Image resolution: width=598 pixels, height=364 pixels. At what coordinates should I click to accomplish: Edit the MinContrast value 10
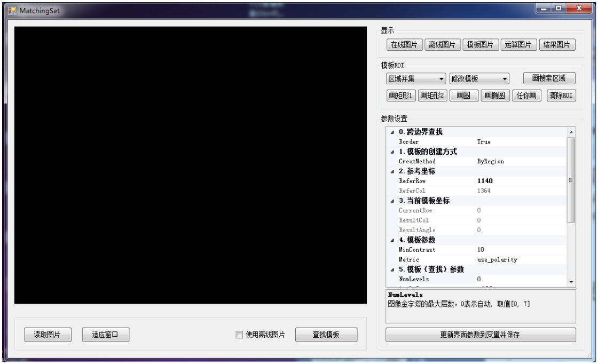(481, 250)
